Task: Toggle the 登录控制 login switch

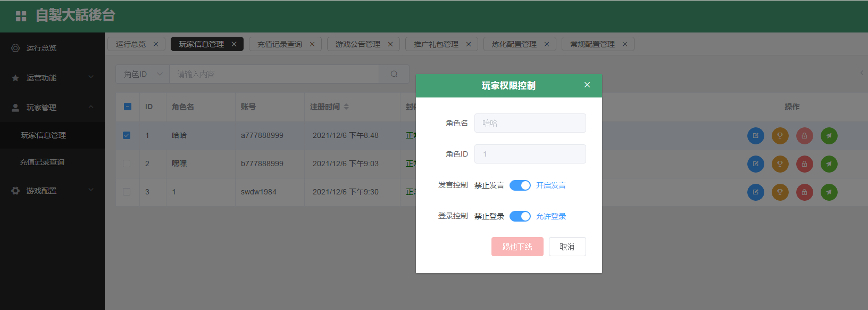Action: [x=520, y=216]
